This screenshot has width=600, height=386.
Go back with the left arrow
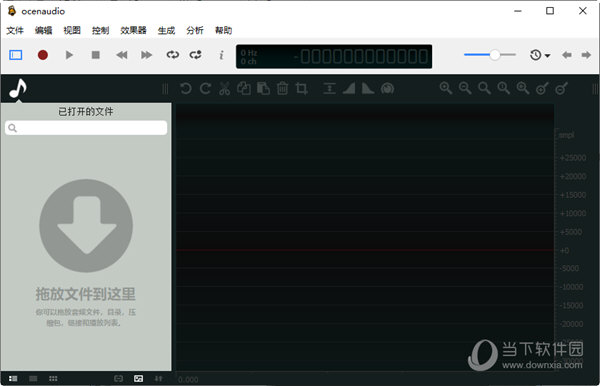click(x=567, y=55)
